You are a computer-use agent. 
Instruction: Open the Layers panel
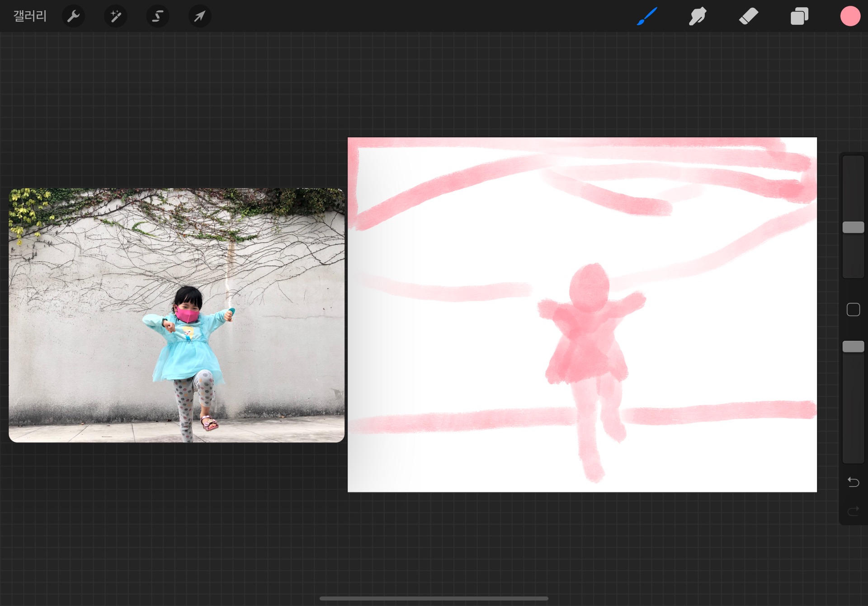[799, 16]
